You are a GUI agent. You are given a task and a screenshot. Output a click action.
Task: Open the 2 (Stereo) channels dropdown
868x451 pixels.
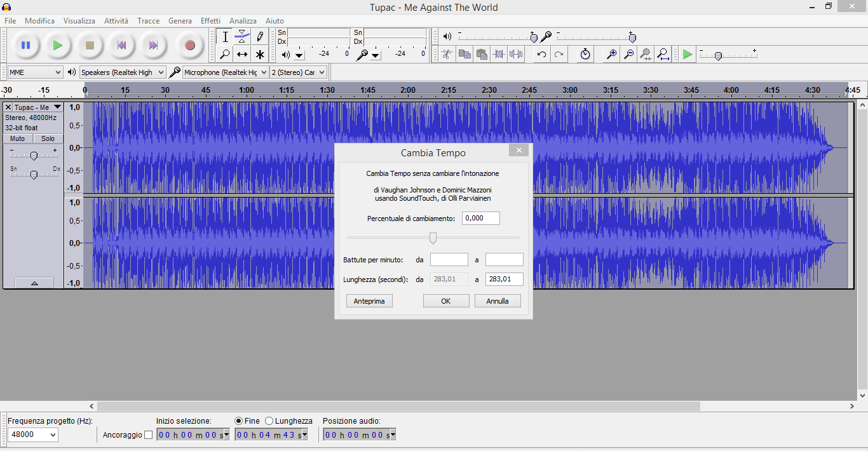tap(299, 72)
